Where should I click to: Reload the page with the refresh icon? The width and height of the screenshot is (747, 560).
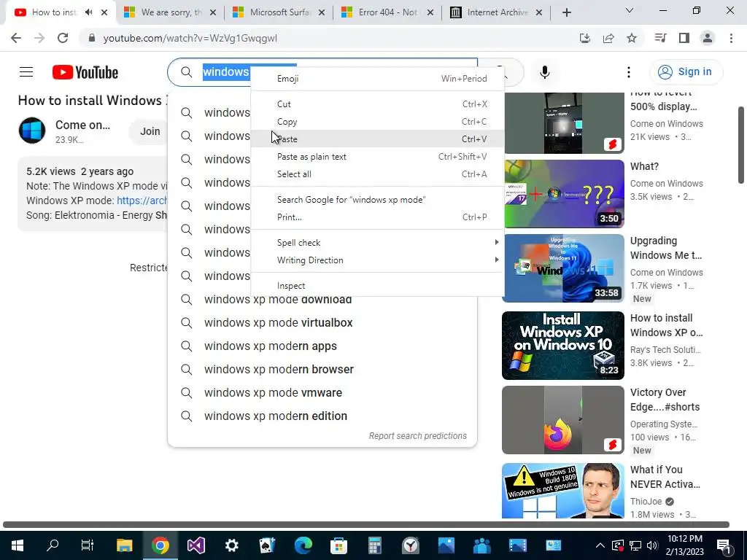[63, 38]
